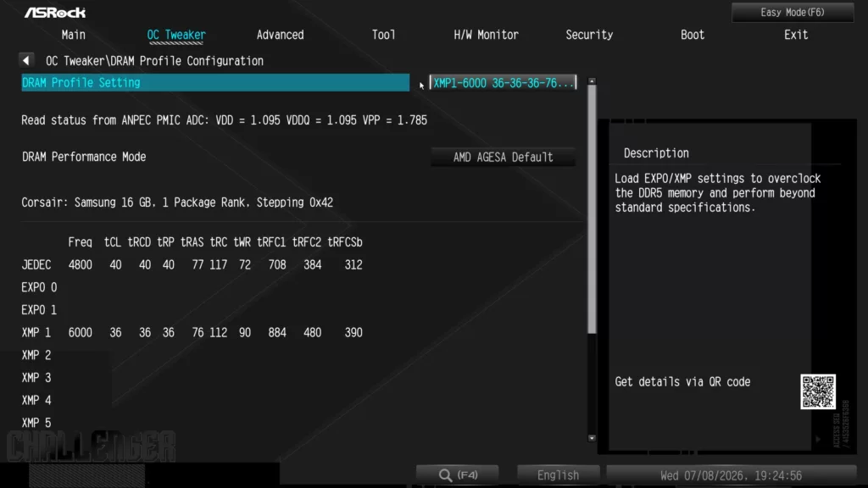Open the Main tab
The image size is (868, 488).
pyautogui.click(x=73, y=35)
